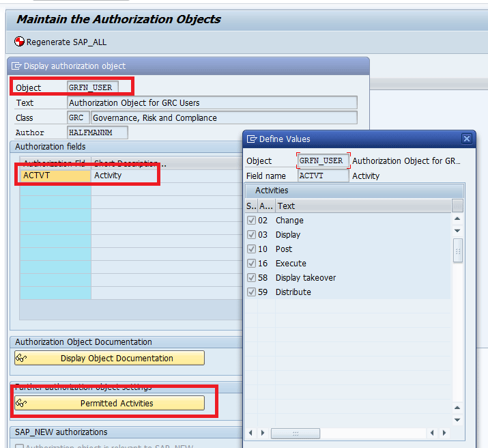Toggle the 03 Display activity checkbox
Viewport: 488px width, 448px height.
[251, 235]
